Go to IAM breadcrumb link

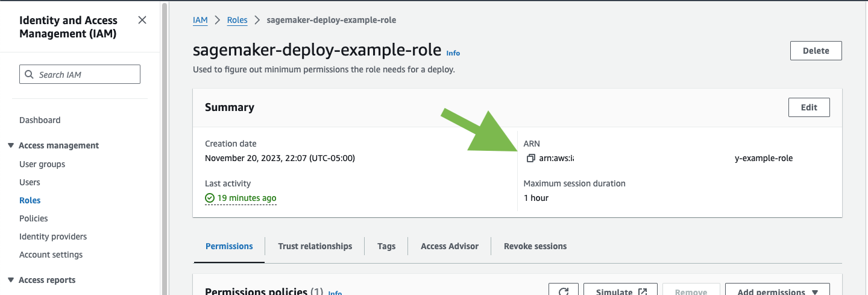(200, 20)
